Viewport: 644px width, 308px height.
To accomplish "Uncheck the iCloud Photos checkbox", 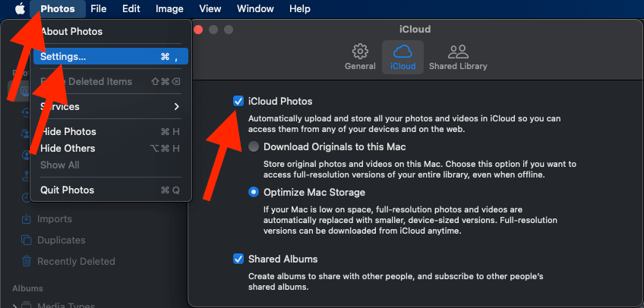I will (x=238, y=101).
